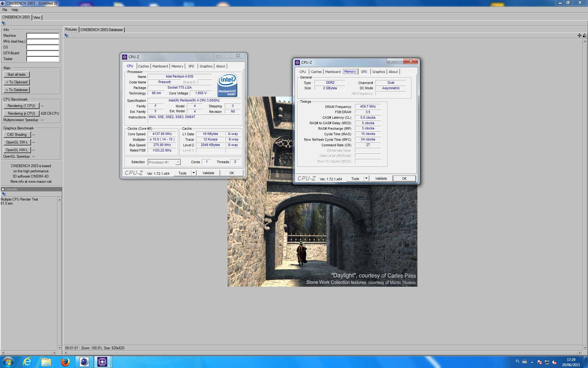588x368 pixels.
Task: Open Mainboard tab in left CPU-Z window
Action: click(160, 66)
